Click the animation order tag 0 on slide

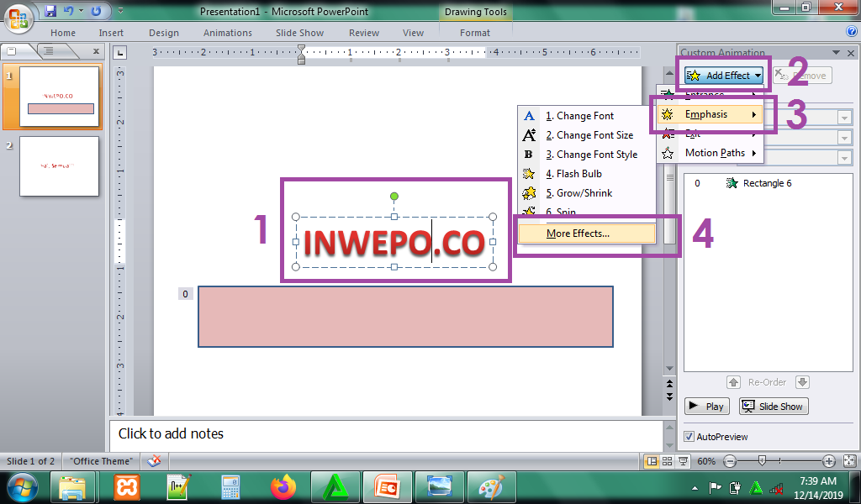point(185,294)
